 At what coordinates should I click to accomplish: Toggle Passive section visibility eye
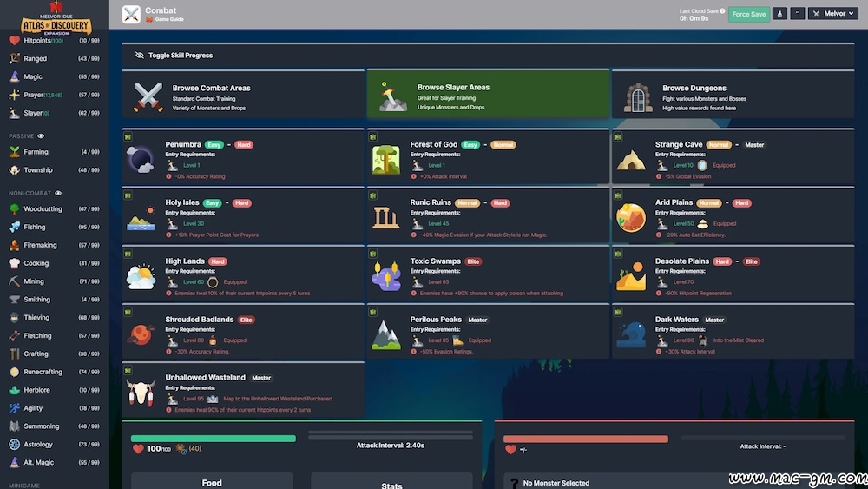(x=41, y=135)
